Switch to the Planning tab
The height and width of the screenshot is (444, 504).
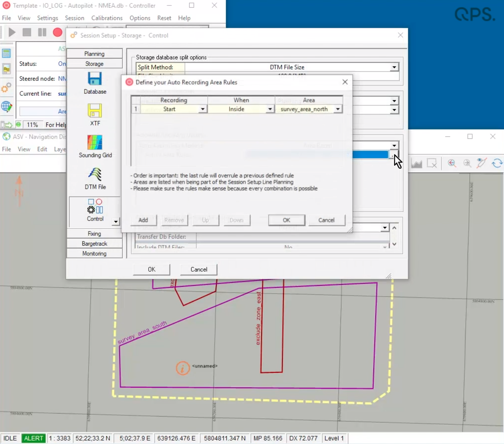coord(94,54)
